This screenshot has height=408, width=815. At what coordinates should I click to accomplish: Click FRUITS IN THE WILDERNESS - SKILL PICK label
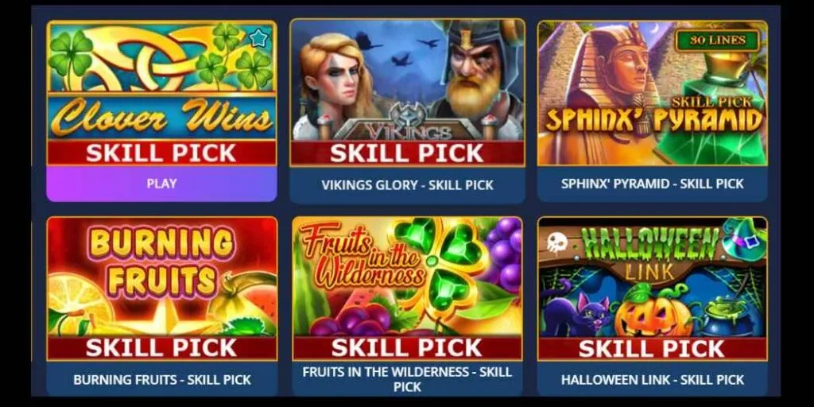407,379
